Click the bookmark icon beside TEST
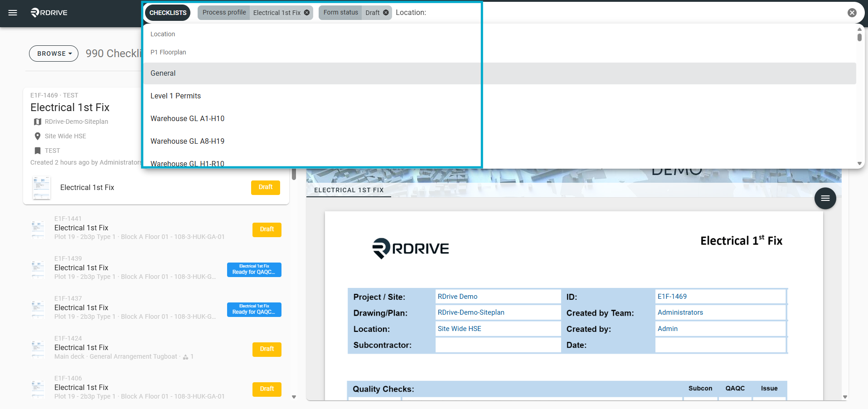The width and height of the screenshot is (868, 409). (38, 151)
